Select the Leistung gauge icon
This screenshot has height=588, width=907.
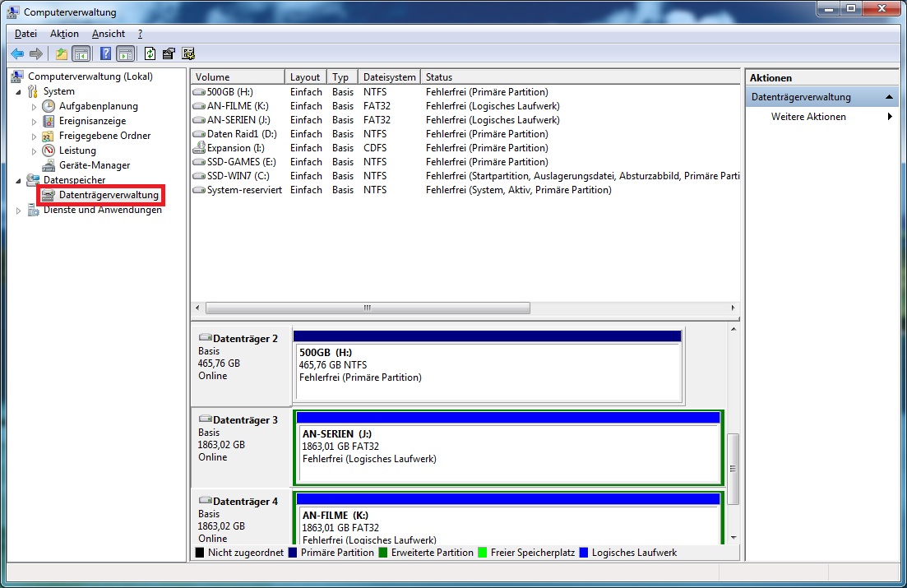tap(49, 150)
